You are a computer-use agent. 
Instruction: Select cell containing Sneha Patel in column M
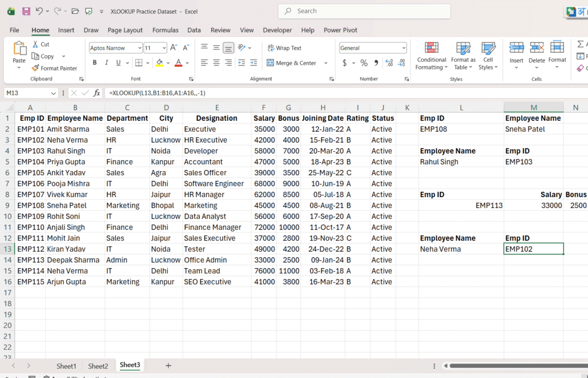pyautogui.click(x=533, y=129)
